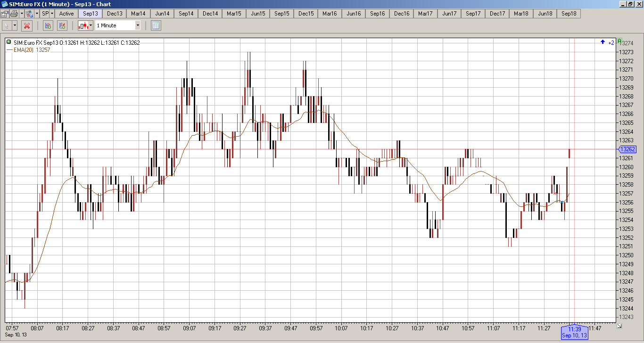Select the pointer cursor tool
The height and width of the screenshot is (343, 644).
tap(7, 25)
